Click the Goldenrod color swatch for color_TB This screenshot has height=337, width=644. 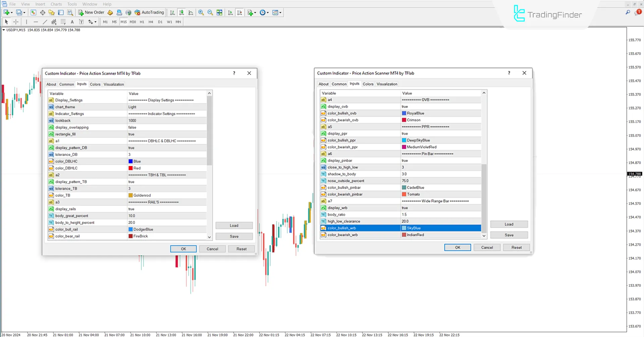(x=130, y=195)
